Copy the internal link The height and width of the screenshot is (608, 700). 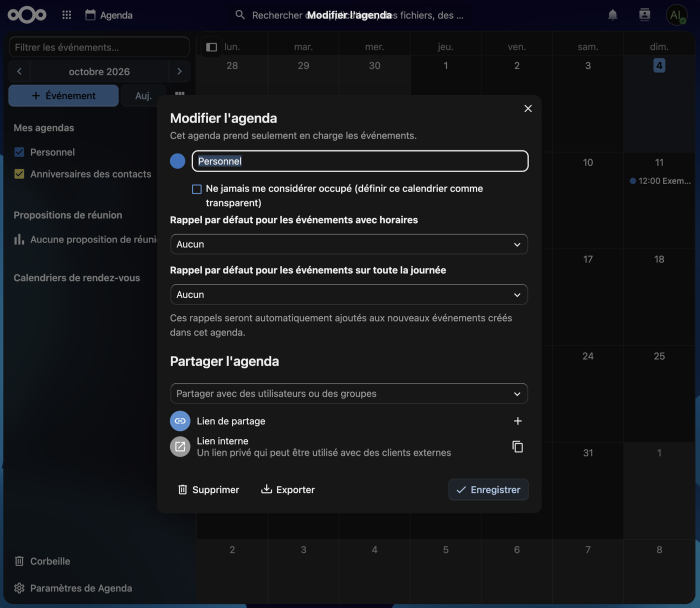pos(517,446)
